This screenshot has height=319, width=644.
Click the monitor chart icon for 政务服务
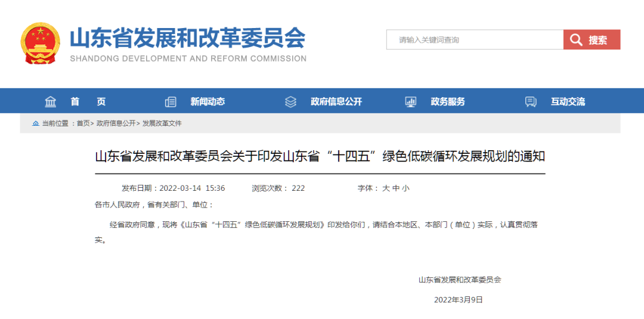point(410,102)
